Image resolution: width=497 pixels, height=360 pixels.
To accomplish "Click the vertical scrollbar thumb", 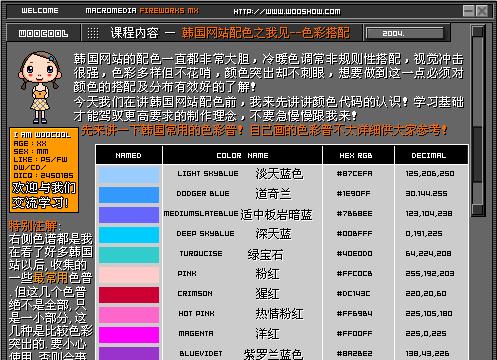I will (478, 154).
